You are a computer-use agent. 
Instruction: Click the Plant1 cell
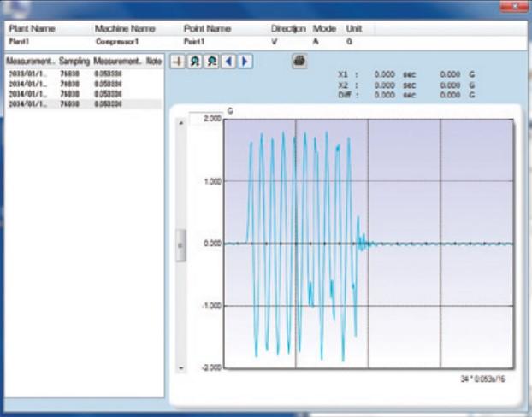pos(19,42)
